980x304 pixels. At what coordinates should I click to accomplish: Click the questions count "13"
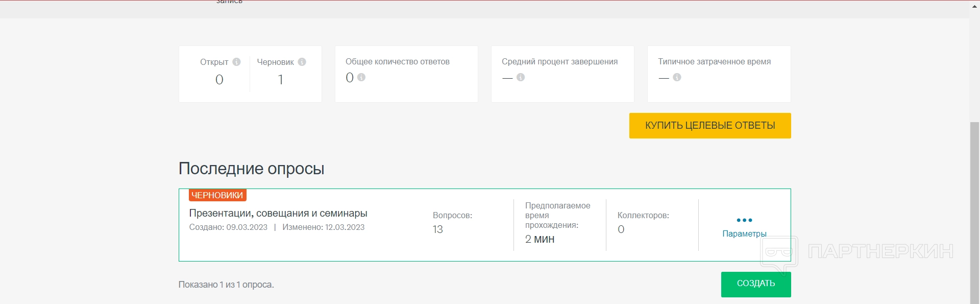click(438, 229)
